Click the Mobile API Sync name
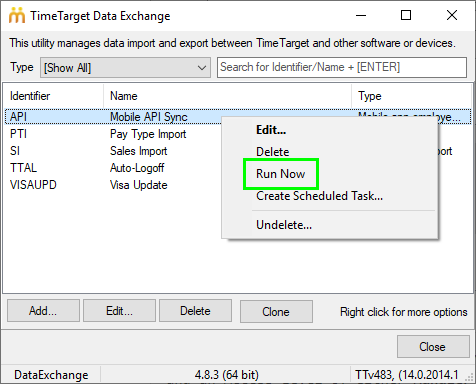 149,117
